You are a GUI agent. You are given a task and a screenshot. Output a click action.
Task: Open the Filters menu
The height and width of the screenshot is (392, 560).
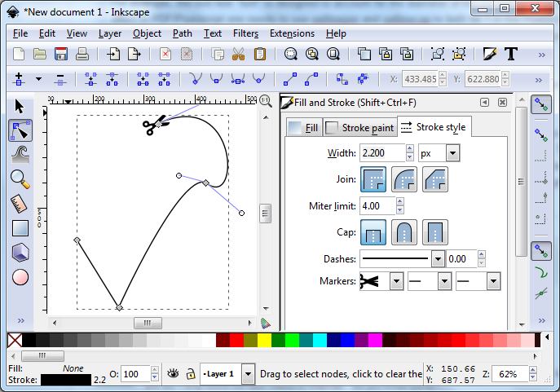(x=245, y=33)
